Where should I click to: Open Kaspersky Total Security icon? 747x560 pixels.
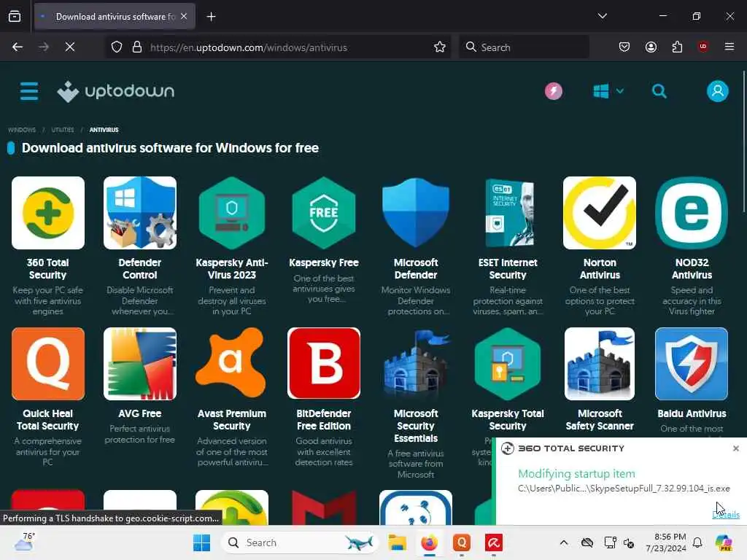508,364
